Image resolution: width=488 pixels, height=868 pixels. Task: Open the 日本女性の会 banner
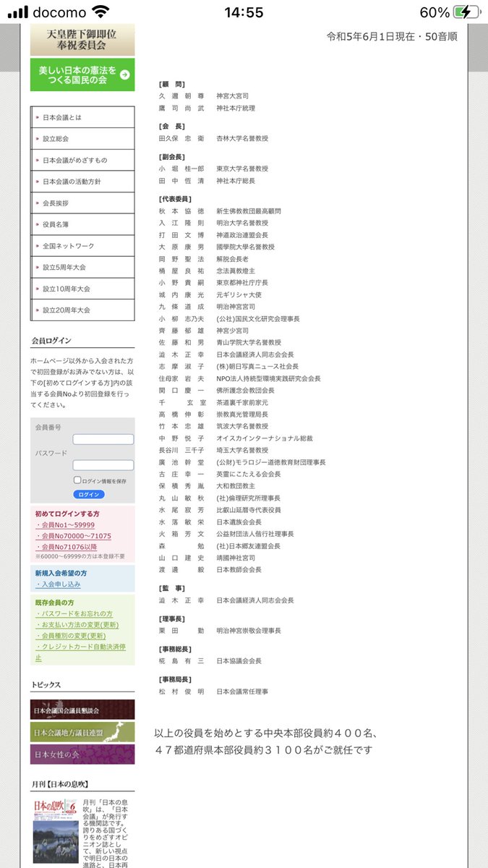pyautogui.click(x=82, y=754)
